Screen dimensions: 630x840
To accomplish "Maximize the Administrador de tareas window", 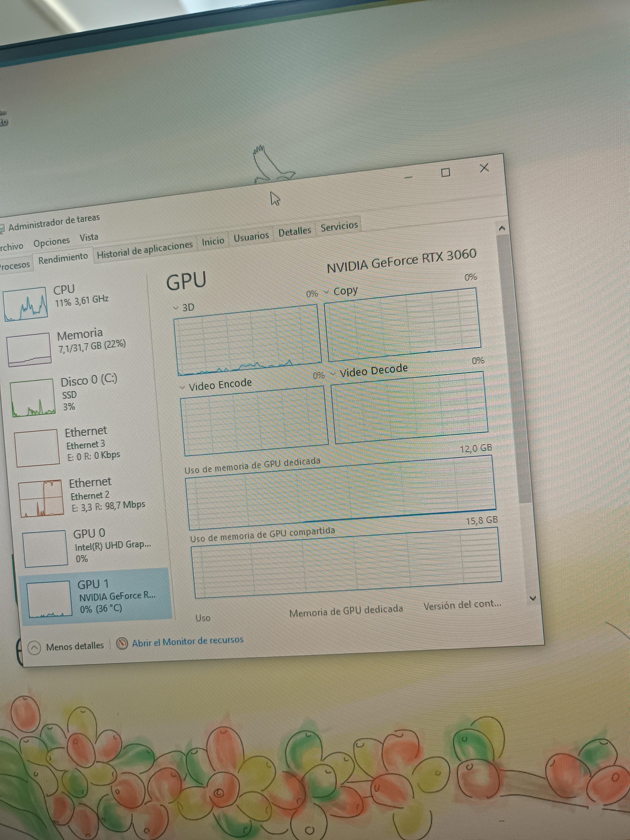I will pyautogui.click(x=445, y=173).
